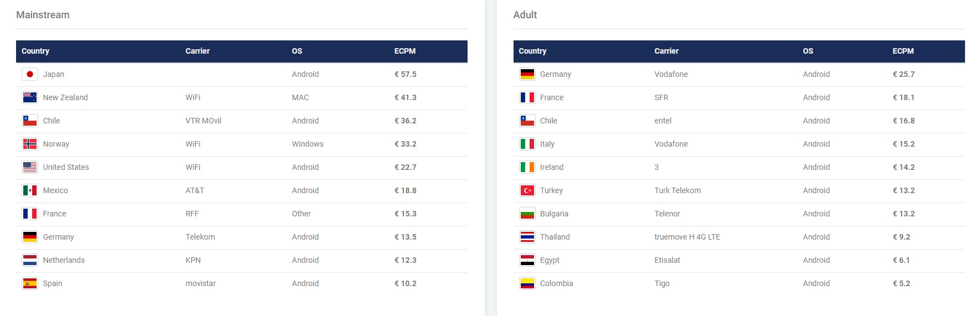Open the Mainstream section heading
This screenshot has height=316, width=980.
(x=43, y=15)
